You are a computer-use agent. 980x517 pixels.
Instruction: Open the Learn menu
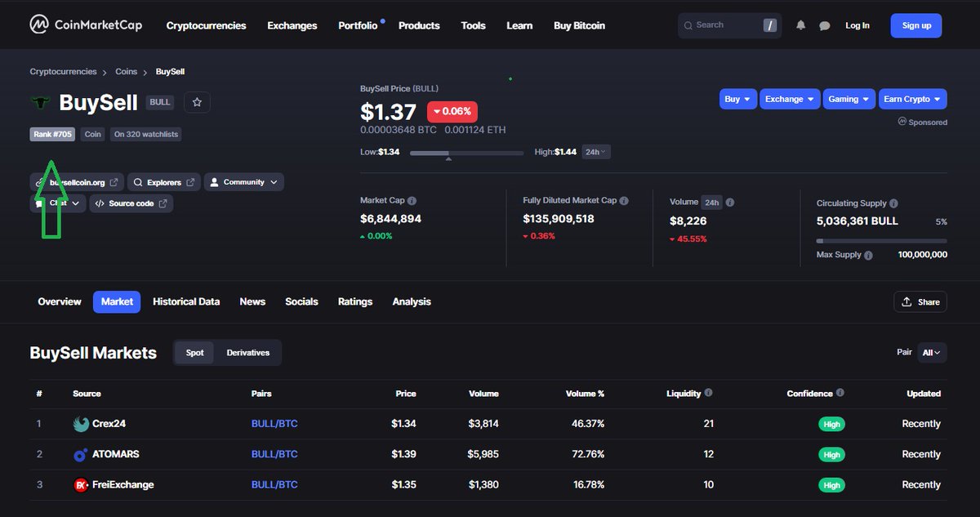[519, 25]
